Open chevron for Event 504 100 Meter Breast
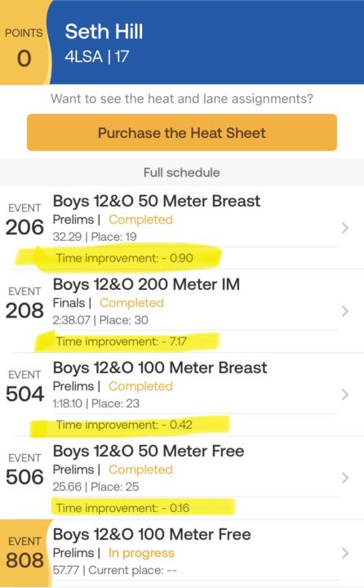Screen dimensions: 364x588 pyautogui.click(x=345, y=394)
